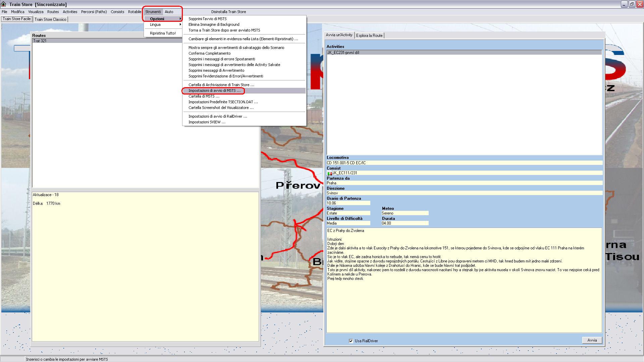Viewport: 644px width, 362px height.
Task: Click the Stagione value Estate
Action: coord(348,213)
